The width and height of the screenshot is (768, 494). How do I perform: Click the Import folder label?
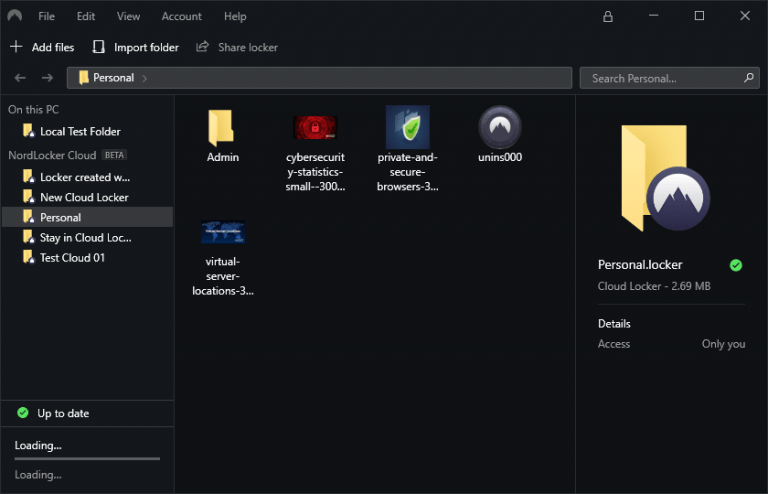[146, 47]
